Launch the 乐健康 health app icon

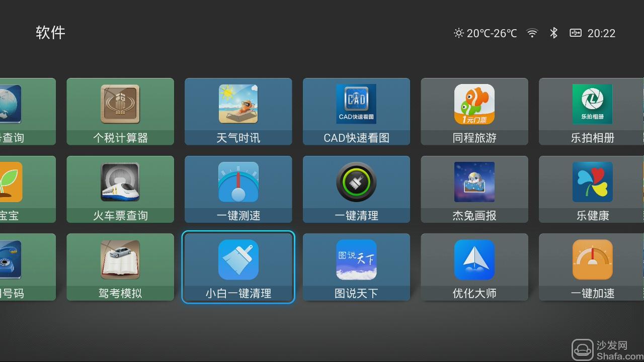coord(592,182)
